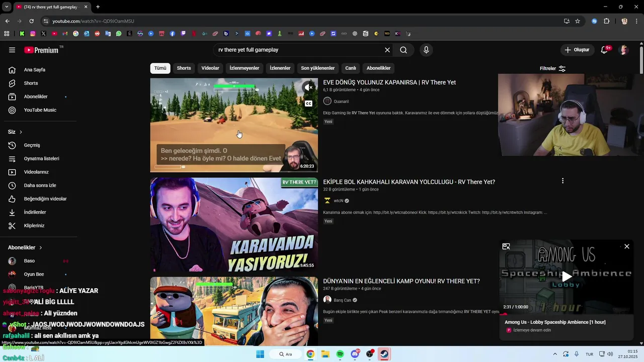Select the Canlı filter chip
The image size is (644, 362).
(x=351, y=68)
